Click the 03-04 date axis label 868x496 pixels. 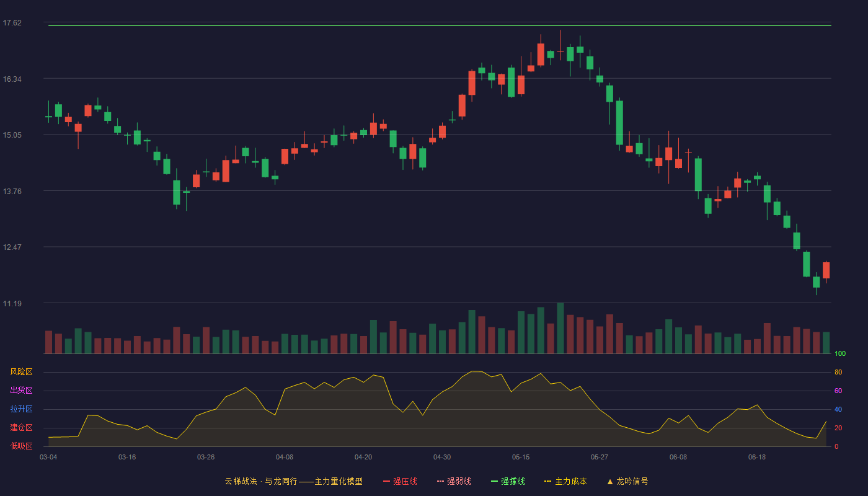pos(48,457)
